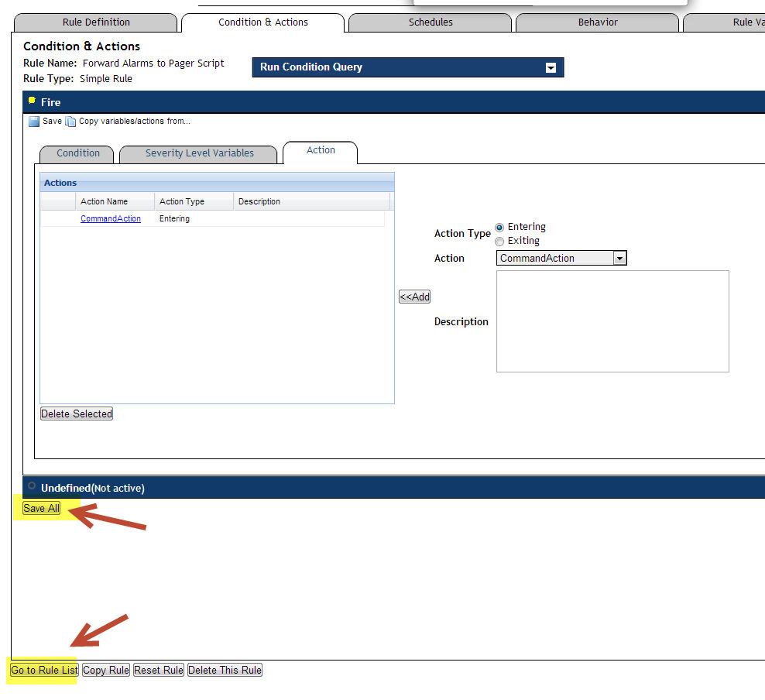Click into the Description text area
The width and height of the screenshot is (765, 700).
(612, 321)
